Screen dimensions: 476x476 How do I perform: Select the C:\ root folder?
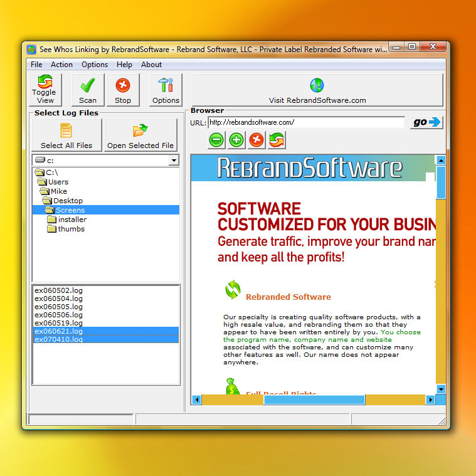coord(46,172)
